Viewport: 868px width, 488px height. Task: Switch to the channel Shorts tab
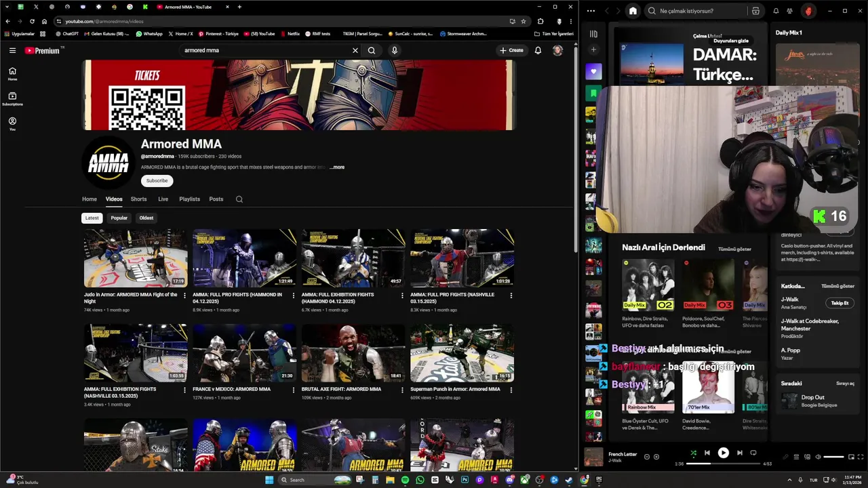pyautogui.click(x=138, y=199)
